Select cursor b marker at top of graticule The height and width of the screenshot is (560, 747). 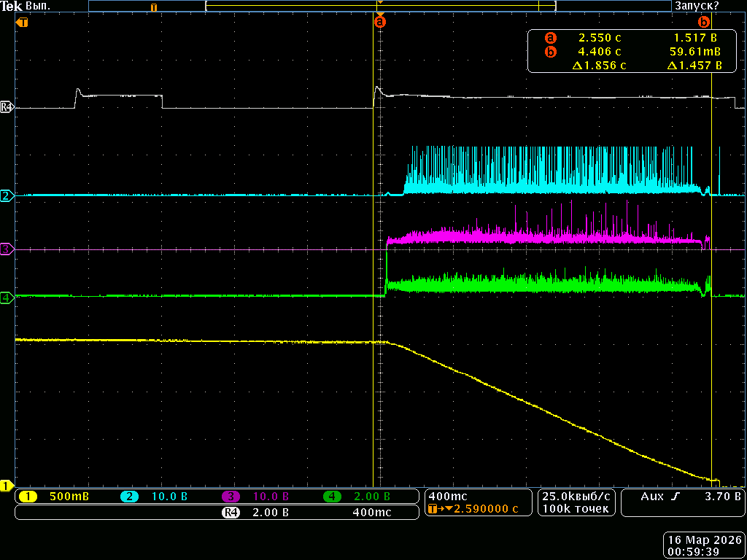point(704,22)
